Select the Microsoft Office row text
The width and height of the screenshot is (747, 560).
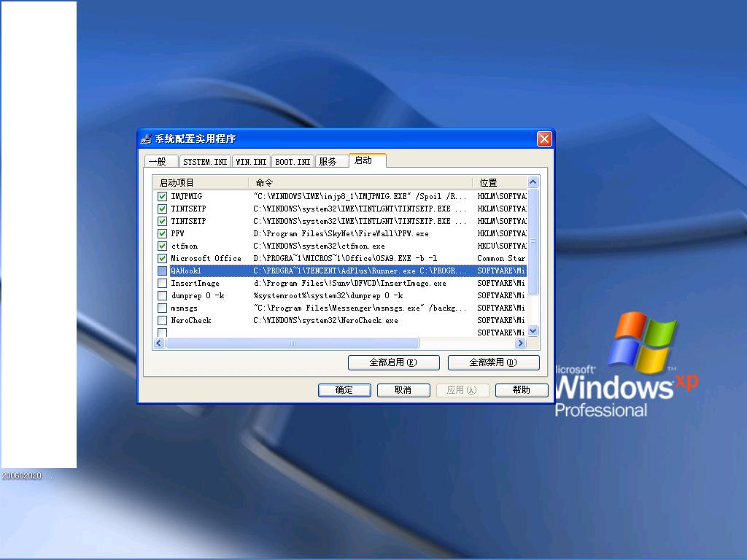(x=206, y=258)
